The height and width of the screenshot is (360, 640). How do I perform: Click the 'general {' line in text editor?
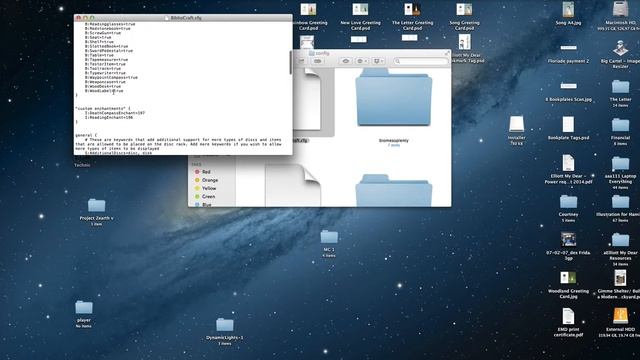pos(86,135)
